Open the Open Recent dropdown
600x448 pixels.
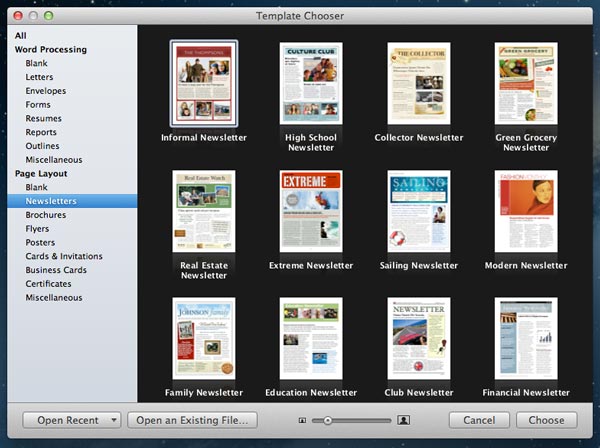point(71,421)
